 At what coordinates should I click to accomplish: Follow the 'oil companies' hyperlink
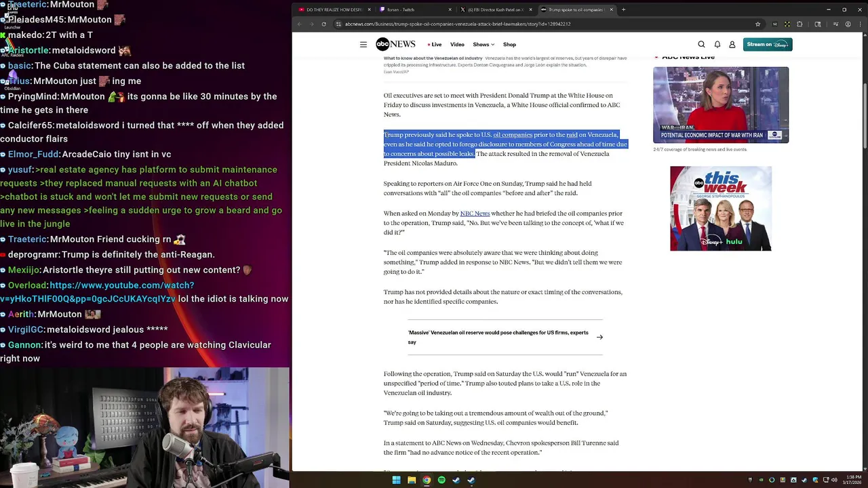pos(513,135)
